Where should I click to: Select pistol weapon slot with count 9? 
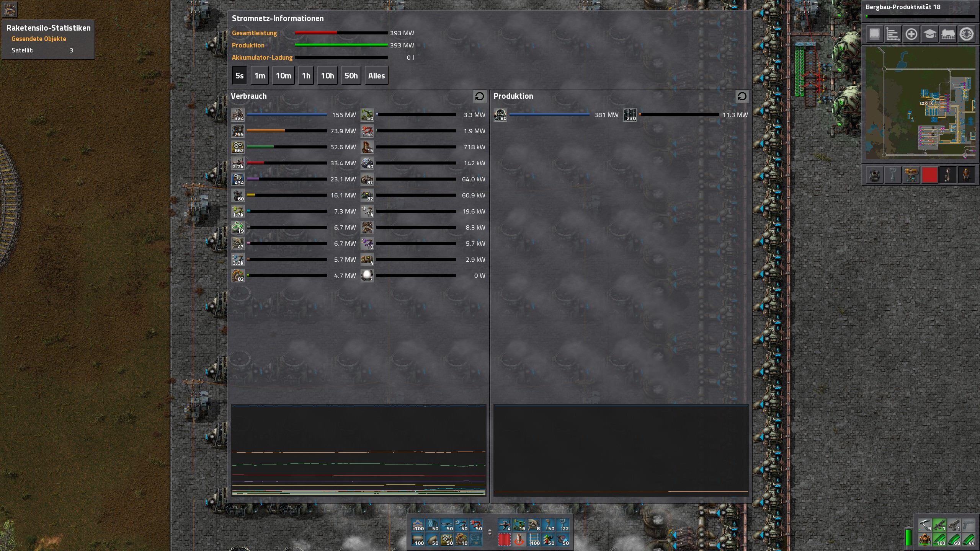[925, 525]
